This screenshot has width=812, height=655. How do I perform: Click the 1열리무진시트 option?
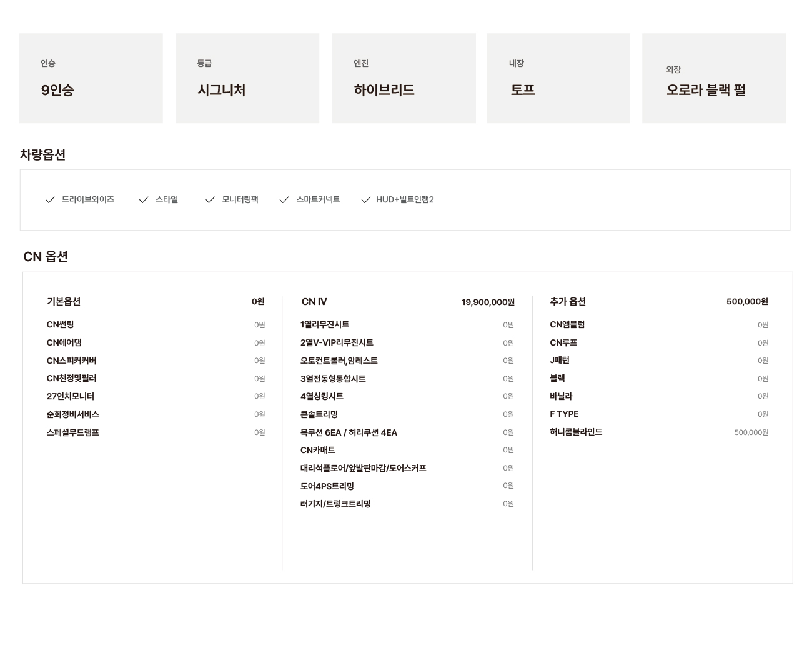(x=325, y=324)
